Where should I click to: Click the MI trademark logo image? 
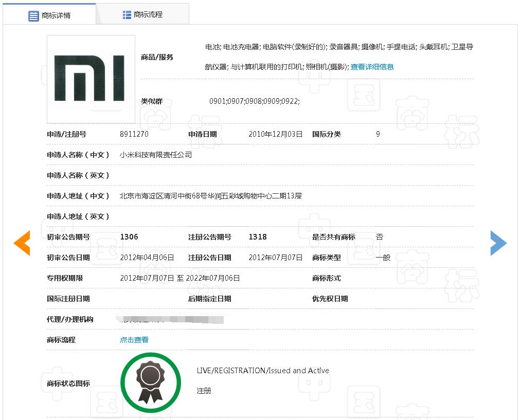(91, 79)
